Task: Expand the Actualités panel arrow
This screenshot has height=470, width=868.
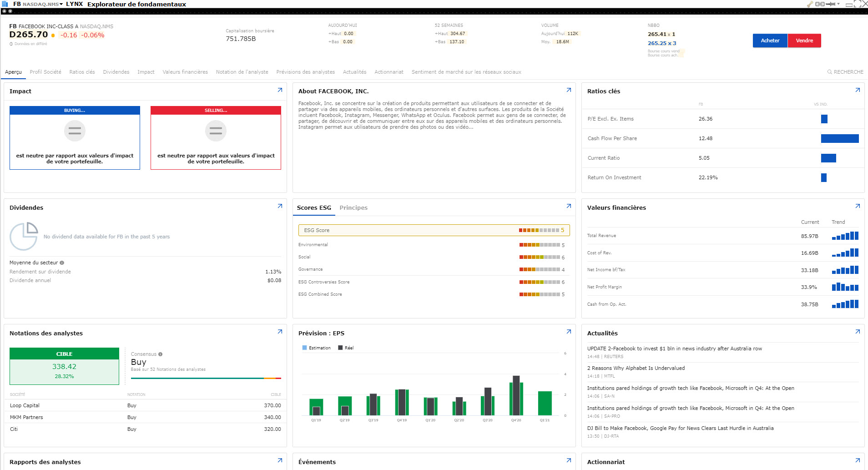Action: pos(858,332)
